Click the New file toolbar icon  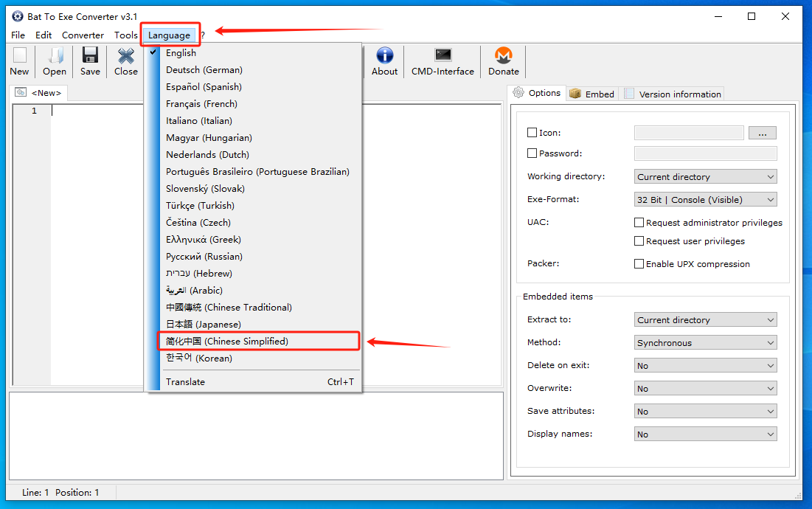point(20,55)
